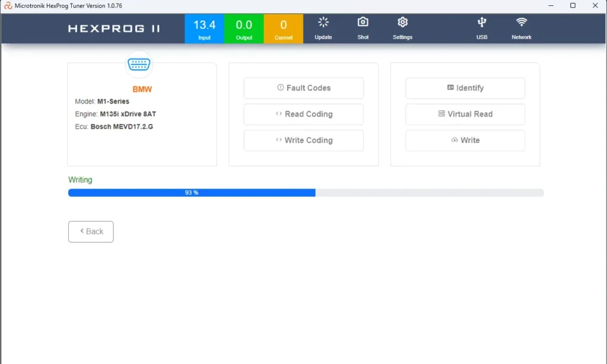Viewport: 607px width, 364px height.
Task: Click the Write button
Action: coord(465,141)
